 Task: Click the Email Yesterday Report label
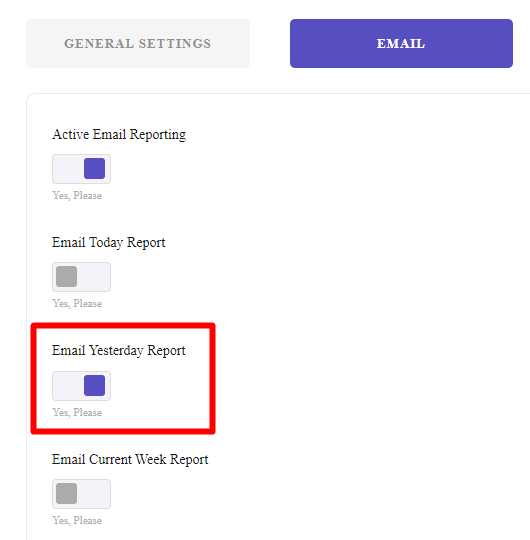(x=118, y=351)
